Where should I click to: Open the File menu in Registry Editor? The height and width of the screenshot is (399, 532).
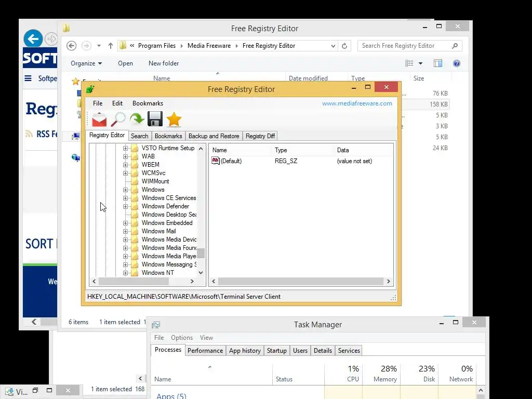point(98,103)
